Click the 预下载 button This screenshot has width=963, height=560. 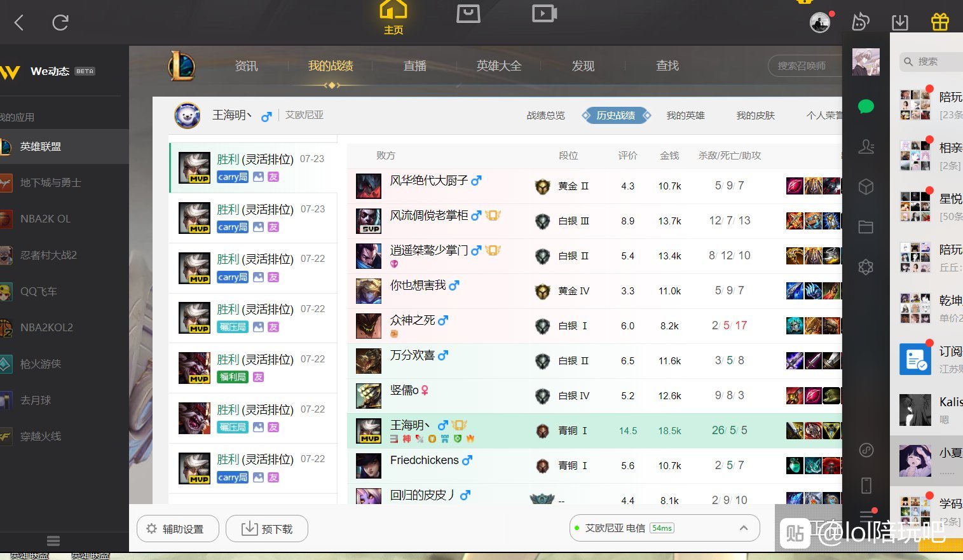click(267, 529)
